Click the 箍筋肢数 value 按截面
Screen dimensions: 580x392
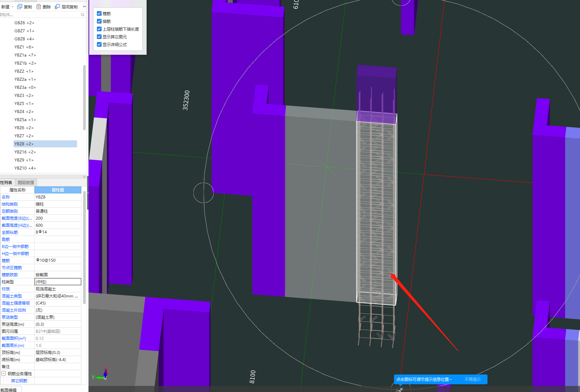pyautogui.click(x=58, y=275)
